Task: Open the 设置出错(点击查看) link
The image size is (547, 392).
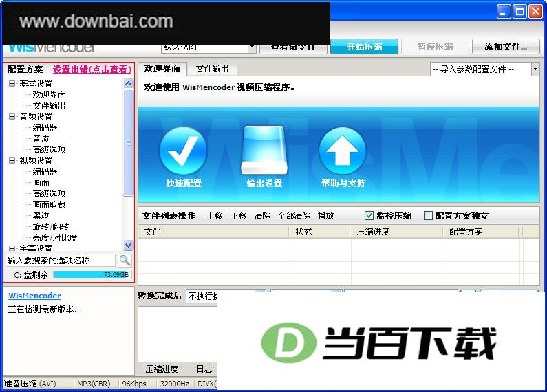Action: [x=92, y=69]
